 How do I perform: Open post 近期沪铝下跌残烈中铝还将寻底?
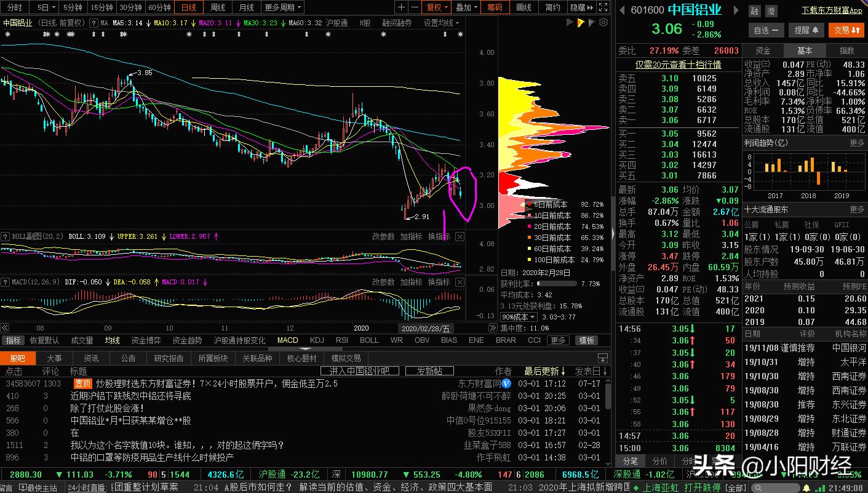(131, 396)
